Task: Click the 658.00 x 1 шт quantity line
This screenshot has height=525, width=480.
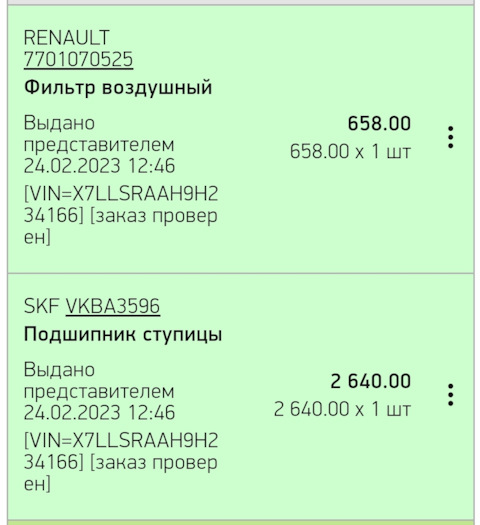Action: point(350,151)
